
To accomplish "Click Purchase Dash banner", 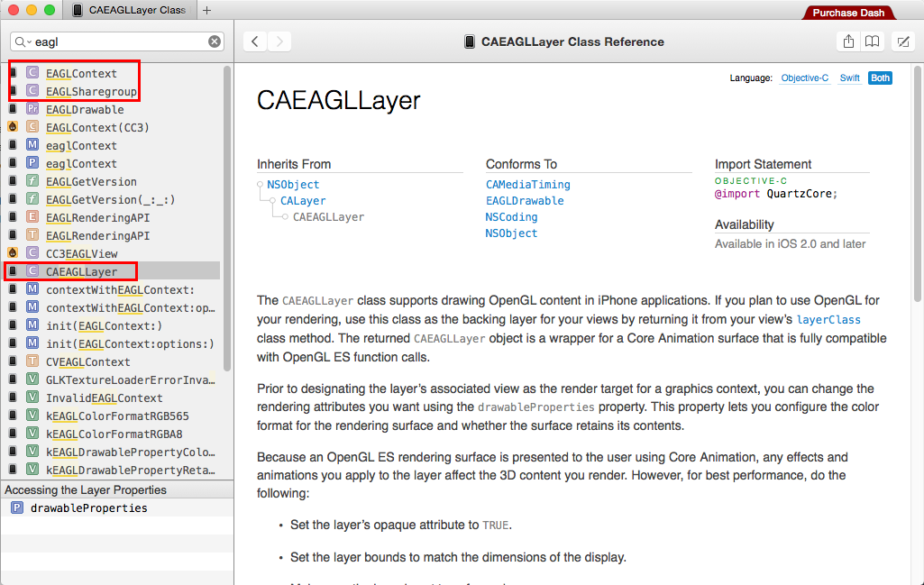I will pos(848,13).
